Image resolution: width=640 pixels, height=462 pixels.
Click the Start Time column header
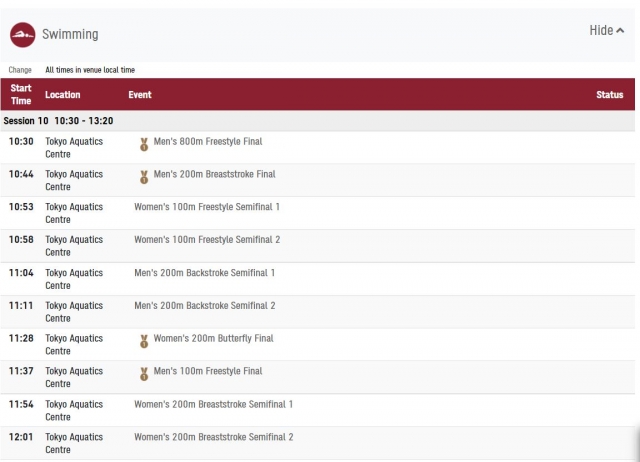(21, 94)
